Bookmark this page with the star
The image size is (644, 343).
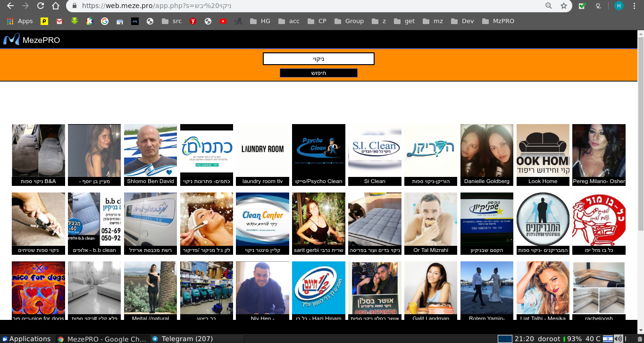[564, 6]
